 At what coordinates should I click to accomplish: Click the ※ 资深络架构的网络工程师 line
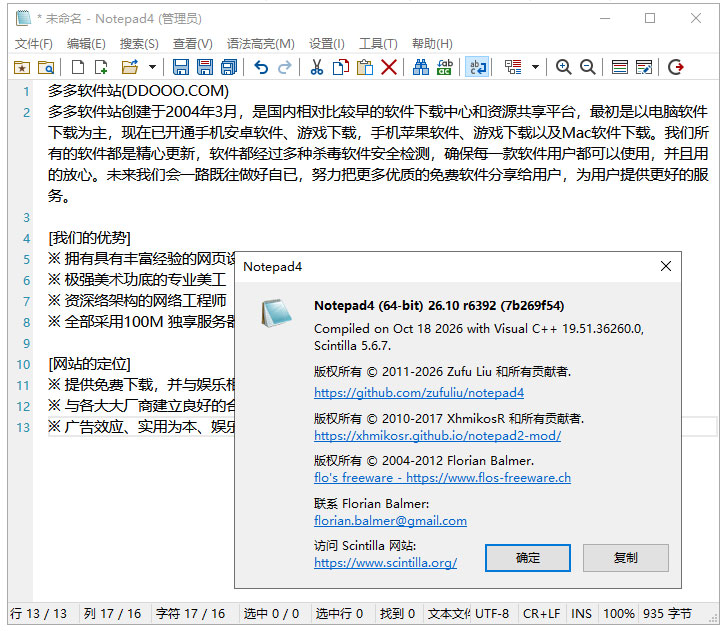click(x=137, y=301)
